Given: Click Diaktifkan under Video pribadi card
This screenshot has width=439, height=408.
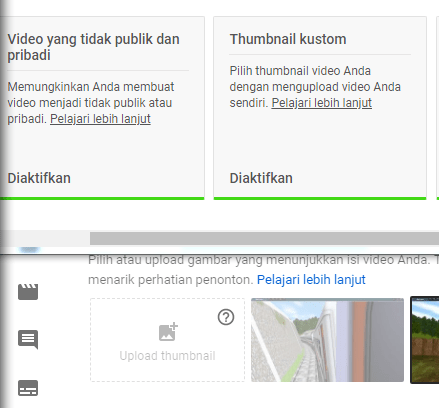Looking at the screenshot, I should pyautogui.click(x=39, y=178).
